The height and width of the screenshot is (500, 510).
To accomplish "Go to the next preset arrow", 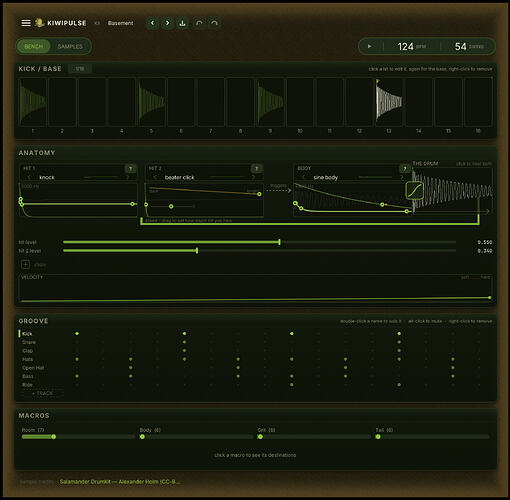I will pyautogui.click(x=167, y=23).
